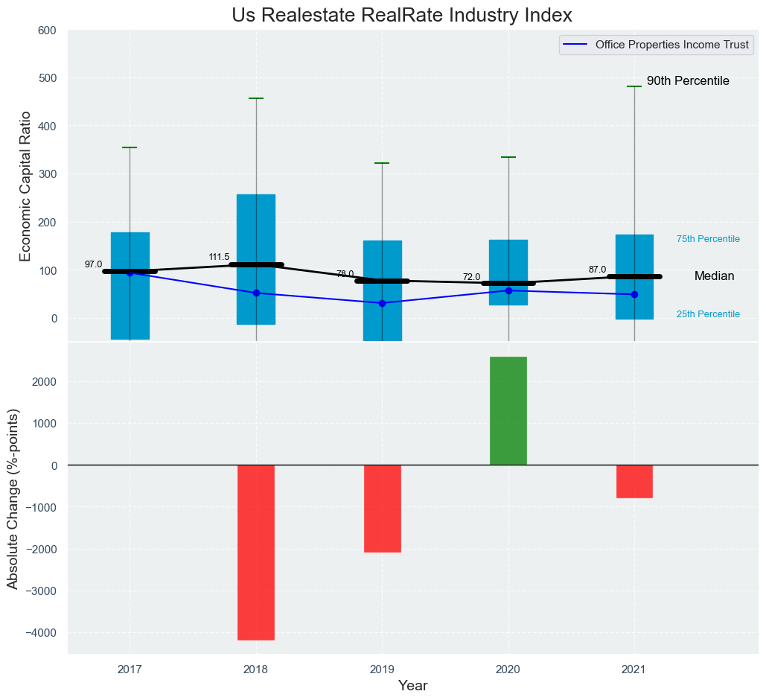Click the 97.0 median value label
Viewport: 766px width, 700px height.
[x=93, y=264]
